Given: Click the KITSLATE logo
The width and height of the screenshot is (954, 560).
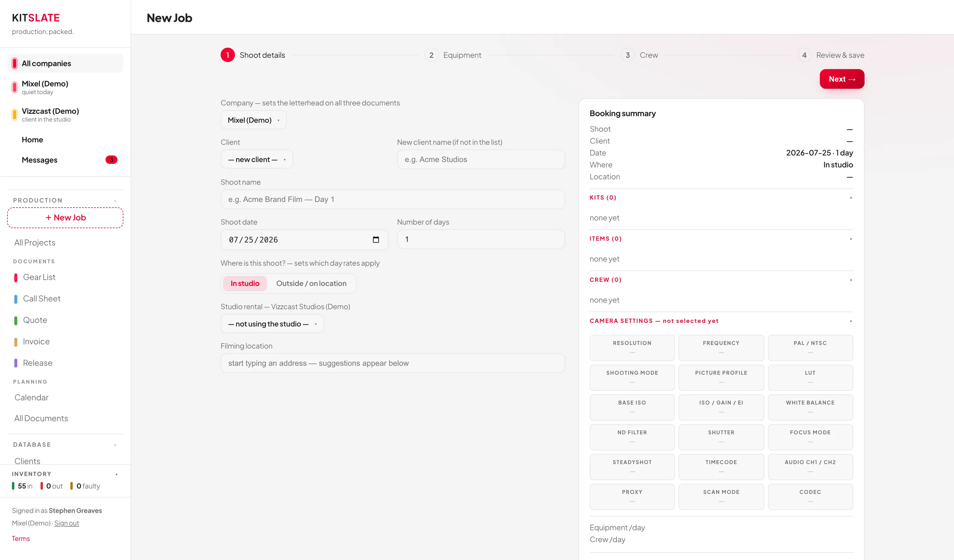Looking at the screenshot, I should [x=35, y=18].
